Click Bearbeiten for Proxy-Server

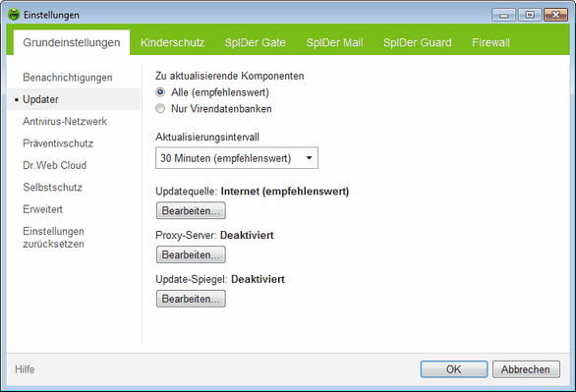[191, 254]
